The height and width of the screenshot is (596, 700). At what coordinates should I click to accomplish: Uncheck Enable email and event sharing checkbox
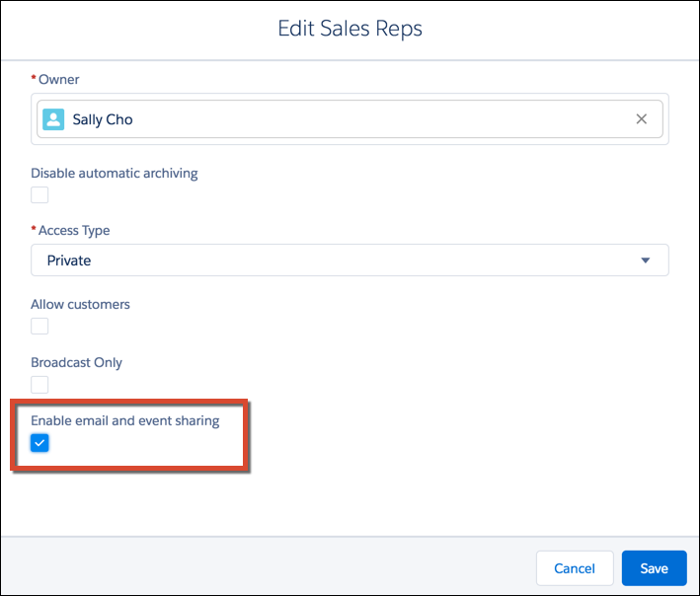[39, 443]
